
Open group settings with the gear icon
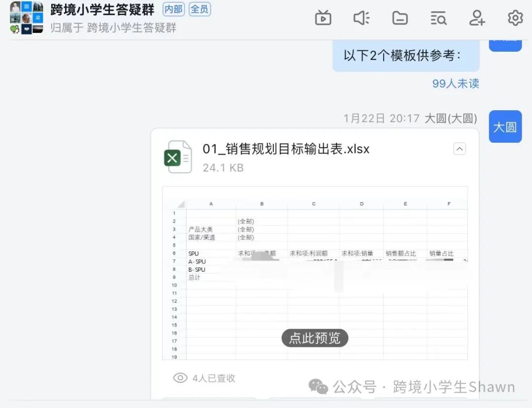[515, 18]
